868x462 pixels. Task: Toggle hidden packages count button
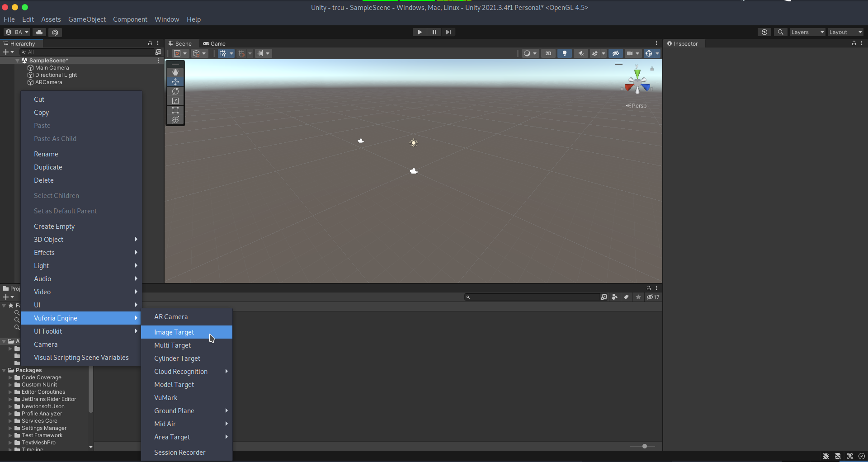653,297
